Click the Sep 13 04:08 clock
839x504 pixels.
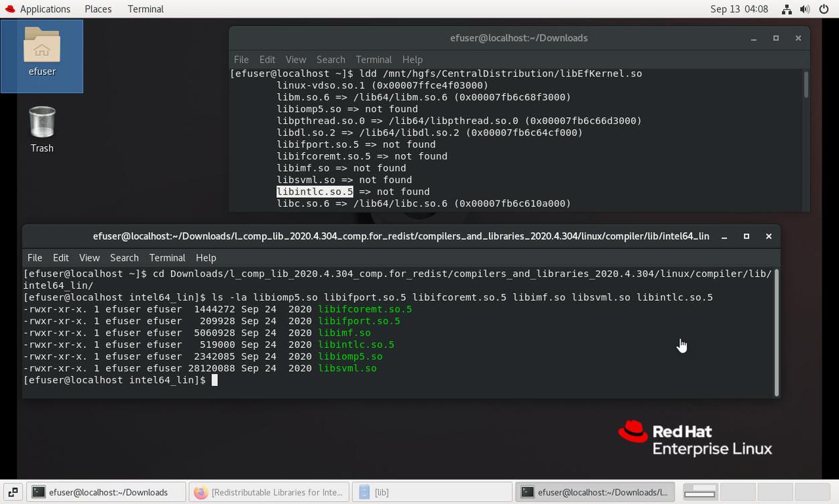[x=739, y=9]
